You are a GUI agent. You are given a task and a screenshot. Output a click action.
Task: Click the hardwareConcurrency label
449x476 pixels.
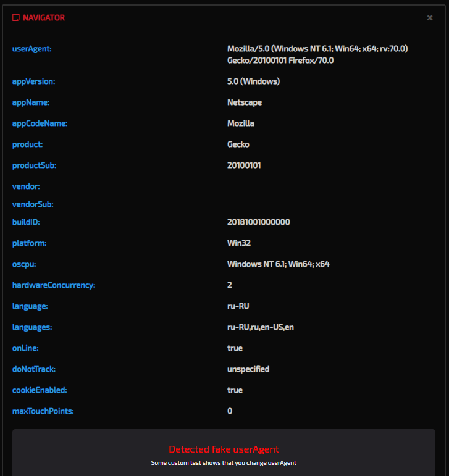[x=54, y=285]
